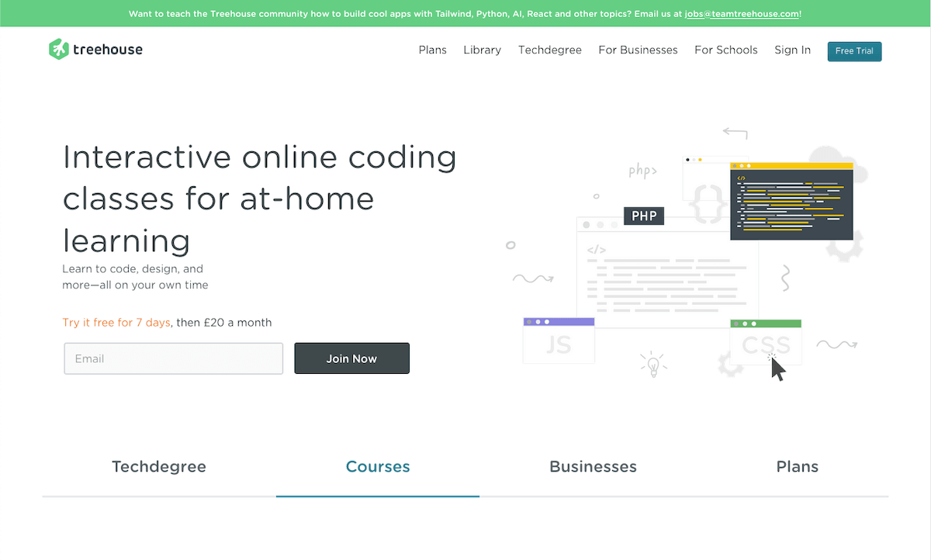The height and width of the screenshot is (560, 931).
Task: Click the Join Now button
Action: point(351,358)
